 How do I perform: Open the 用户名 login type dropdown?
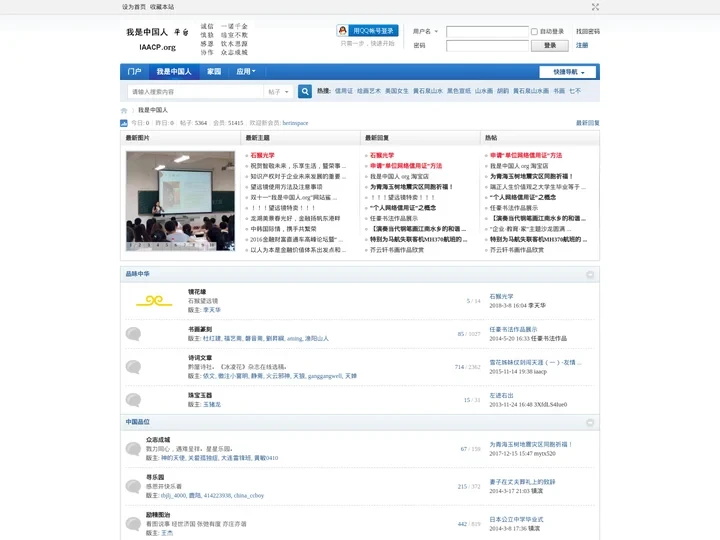click(425, 31)
